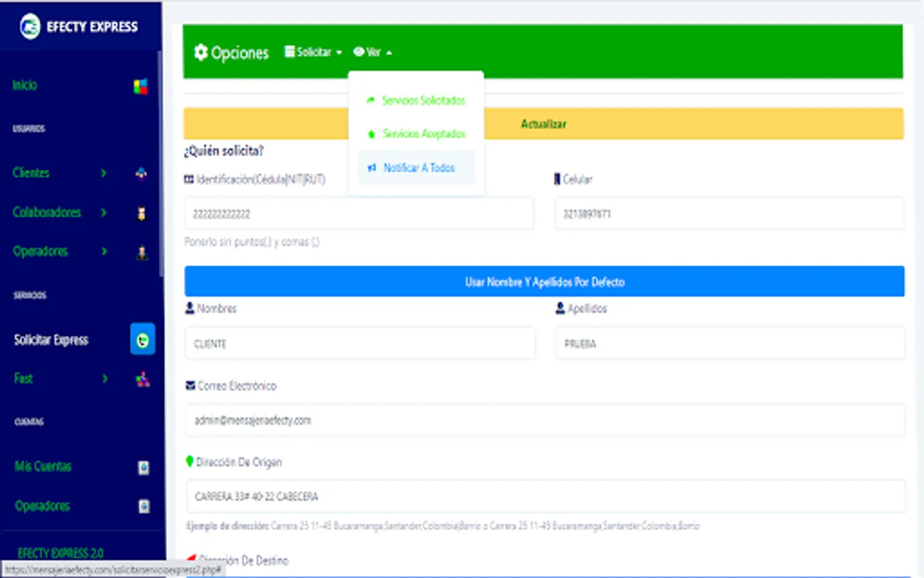Click the Mis Cuentas account icon
The image size is (924, 578).
click(143, 468)
